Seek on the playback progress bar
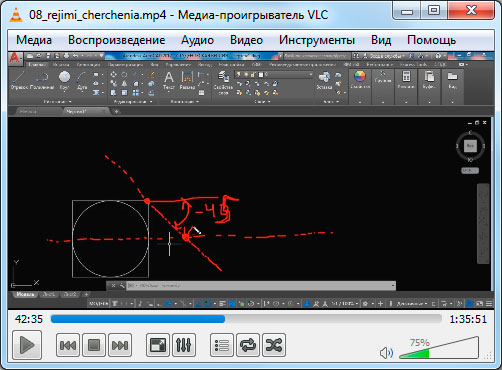 click(x=246, y=319)
